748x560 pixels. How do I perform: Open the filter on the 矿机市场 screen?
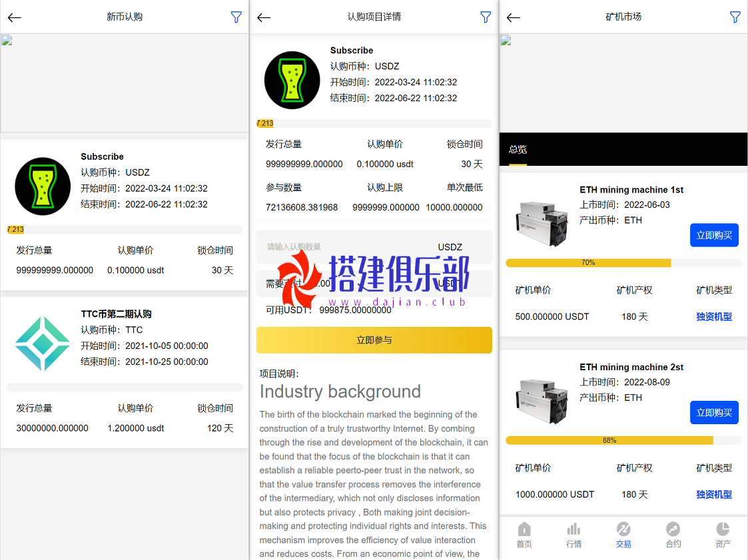coord(735,17)
